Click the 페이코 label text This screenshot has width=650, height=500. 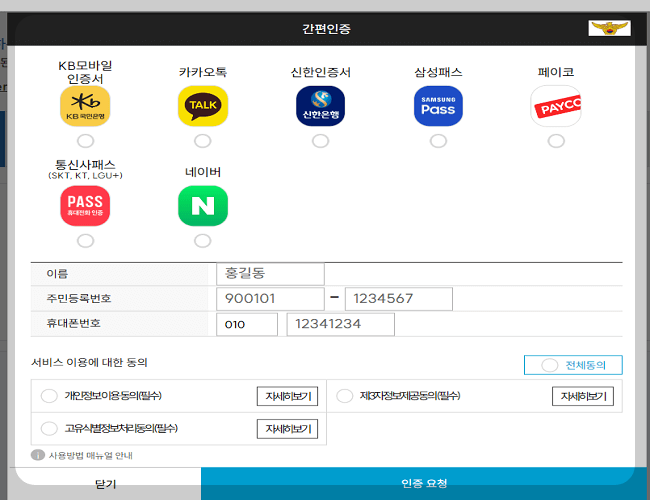coord(556,72)
